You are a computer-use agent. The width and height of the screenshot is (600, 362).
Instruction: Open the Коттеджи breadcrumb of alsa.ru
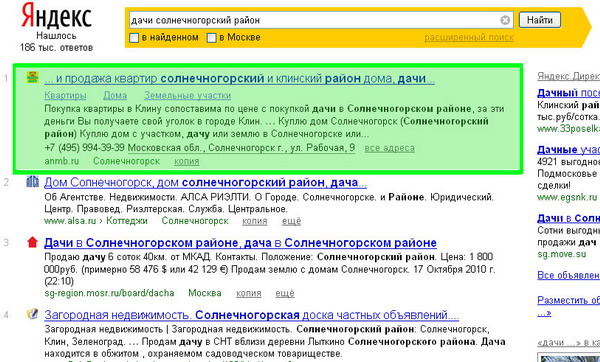[x=127, y=221]
